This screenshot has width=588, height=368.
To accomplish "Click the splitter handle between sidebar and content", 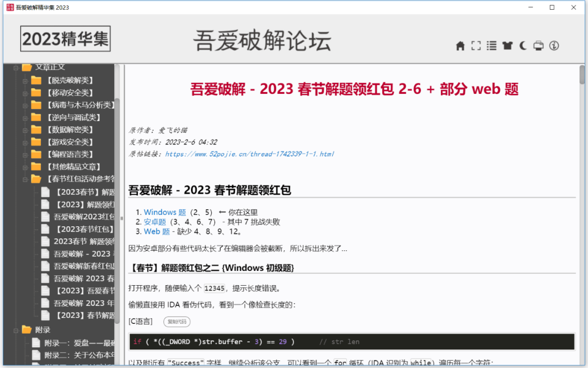I will pyautogui.click(x=122, y=218).
